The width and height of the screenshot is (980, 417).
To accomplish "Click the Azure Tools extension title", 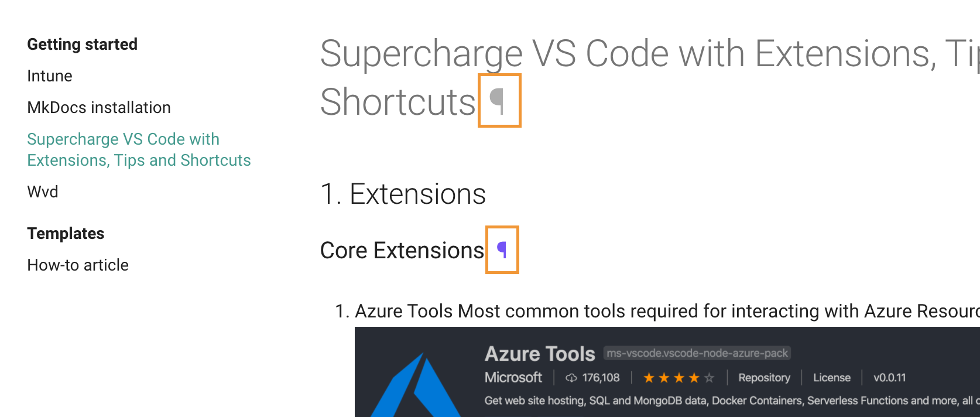I will 540,354.
